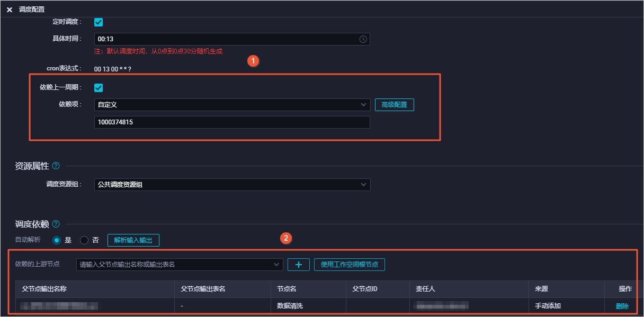The width and height of the screenshot is (644, 317).
Task: Click the input field containing 1000374815
Action: point(232,122)
